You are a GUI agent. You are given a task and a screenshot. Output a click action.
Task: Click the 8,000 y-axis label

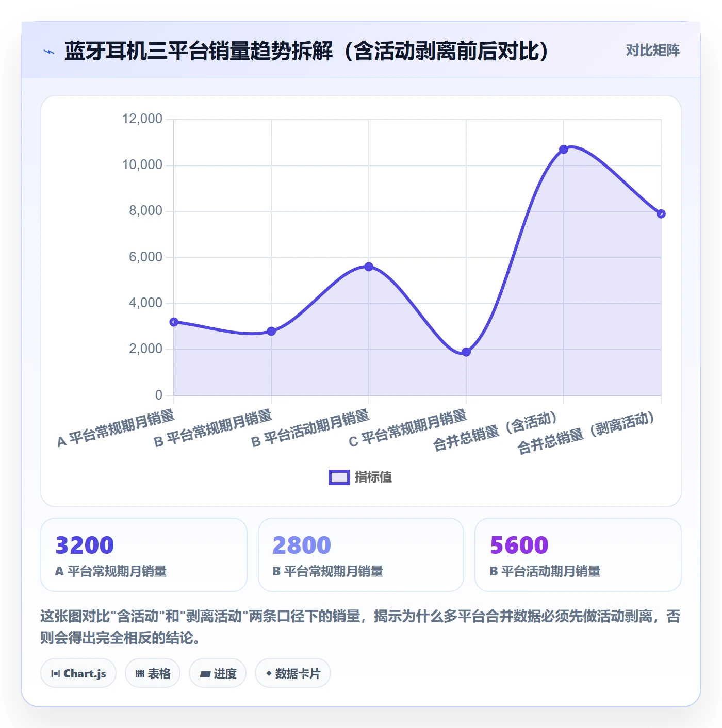[x=146, y=211]
